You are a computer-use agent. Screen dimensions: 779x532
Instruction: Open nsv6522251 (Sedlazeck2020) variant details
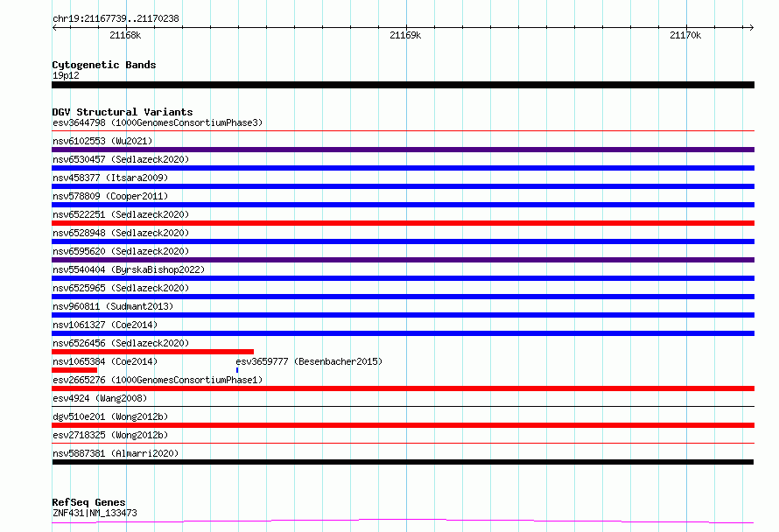121,214
